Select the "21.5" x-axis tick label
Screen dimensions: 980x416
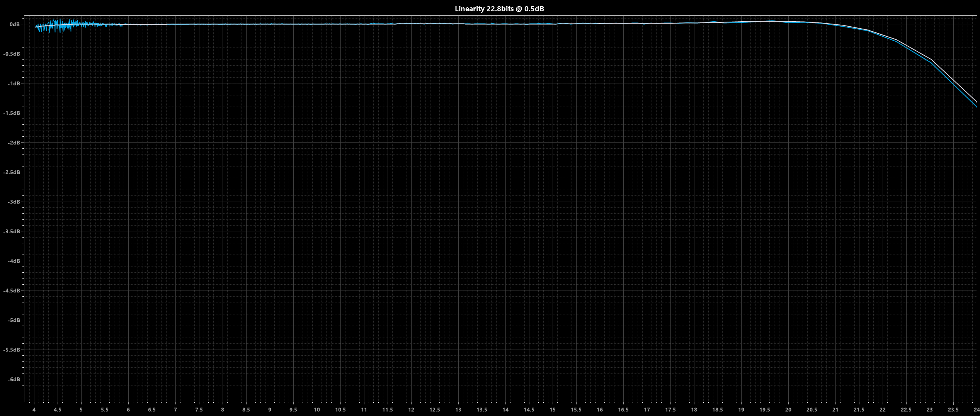(859, 410)
